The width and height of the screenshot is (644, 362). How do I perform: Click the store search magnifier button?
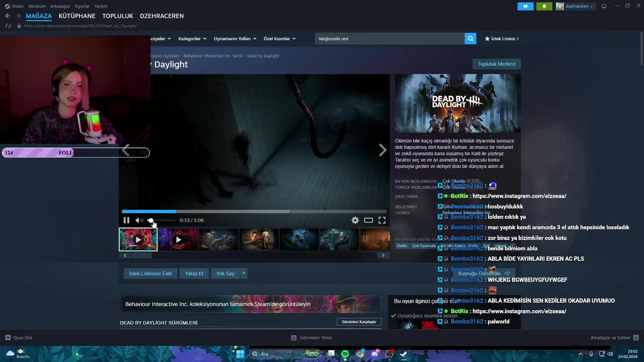coord(470,39)
